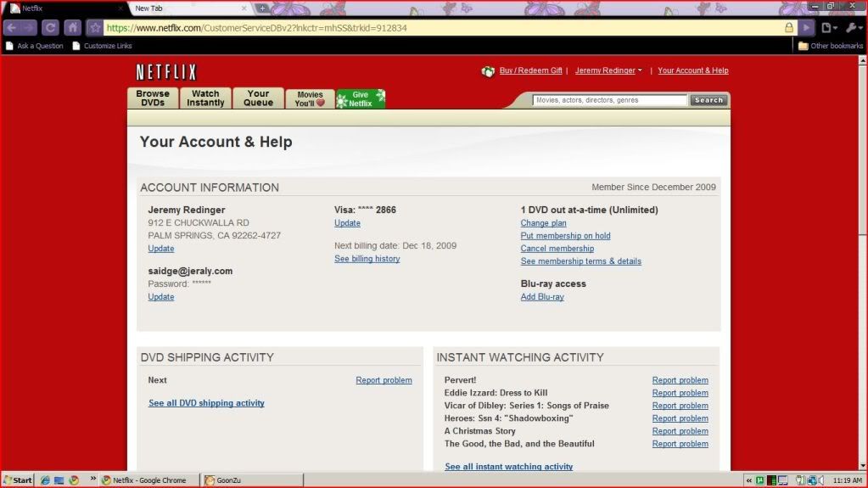Reload the page with the refresh icon

[50, 28]
